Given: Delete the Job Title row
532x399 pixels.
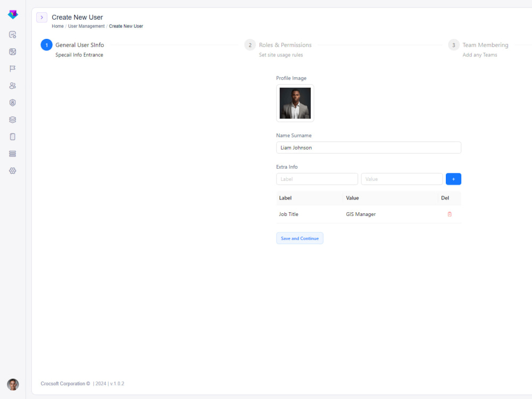Looking at the screenshot, I should click(450, 214).
